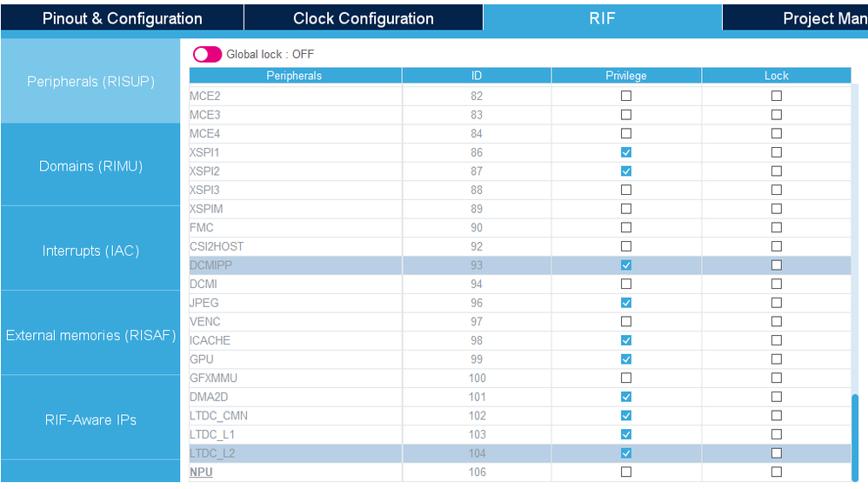
Task: Uncheck Privilege for LTDC_L1
Action: point(626,435)
